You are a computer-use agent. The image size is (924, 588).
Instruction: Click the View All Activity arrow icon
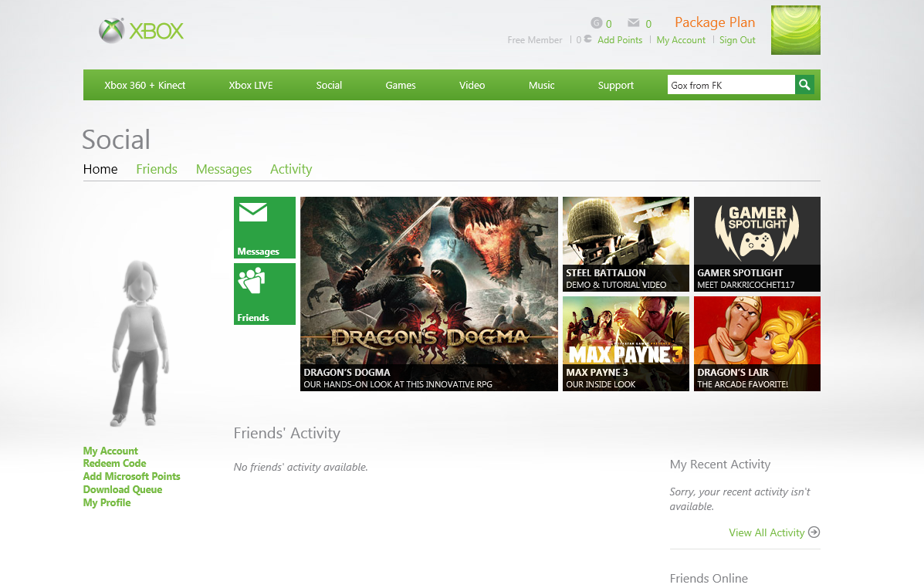click(814, 532)
